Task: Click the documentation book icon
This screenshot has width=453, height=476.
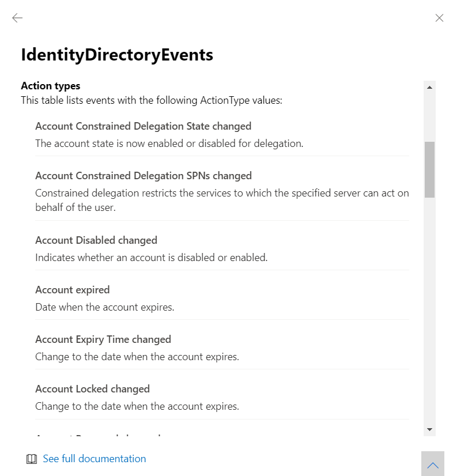Action: pyautogui.click(x=31, y=459)
